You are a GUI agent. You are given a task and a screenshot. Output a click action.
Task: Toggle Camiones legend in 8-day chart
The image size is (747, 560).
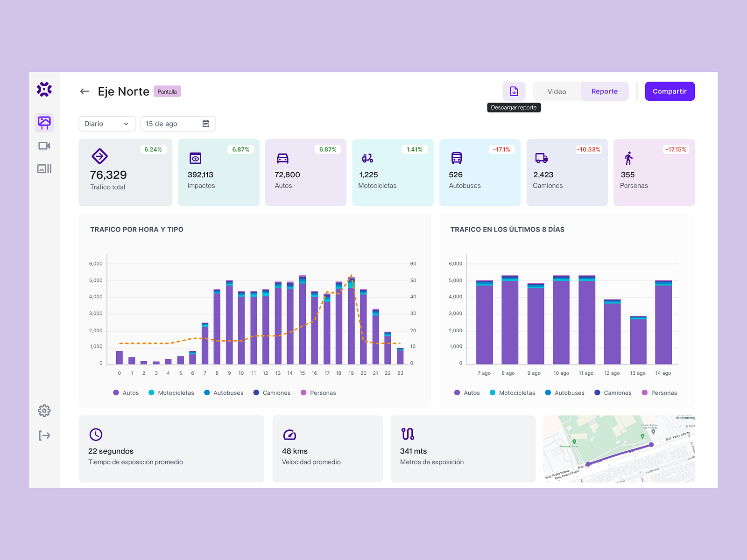[x=613, y=393]
